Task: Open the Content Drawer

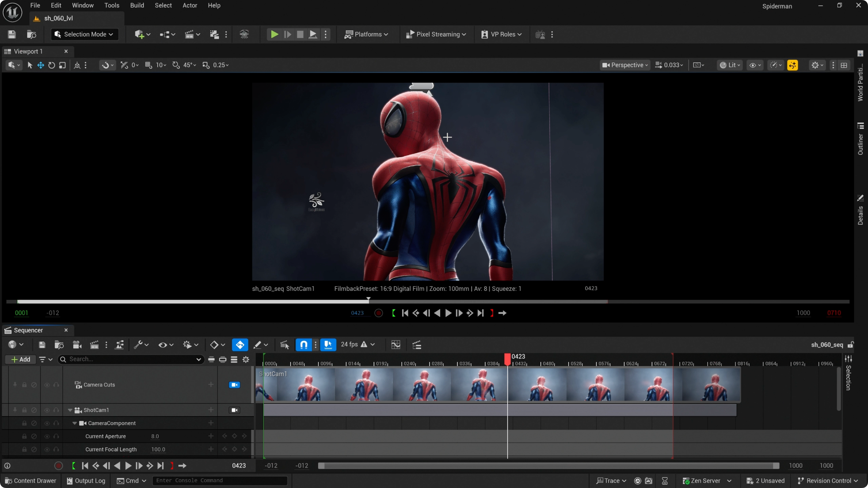Action: [x=31, y=481]
